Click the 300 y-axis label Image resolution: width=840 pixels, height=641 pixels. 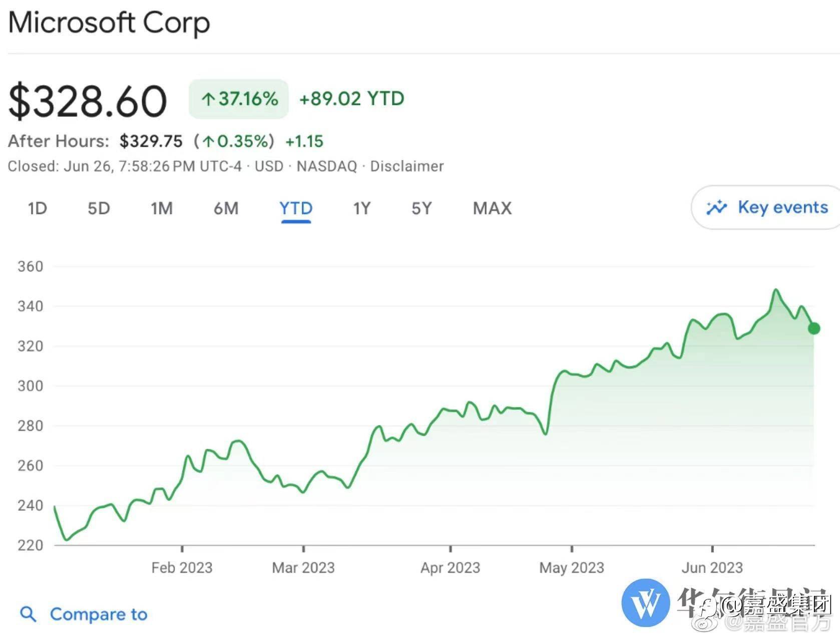tap(31, 386)
